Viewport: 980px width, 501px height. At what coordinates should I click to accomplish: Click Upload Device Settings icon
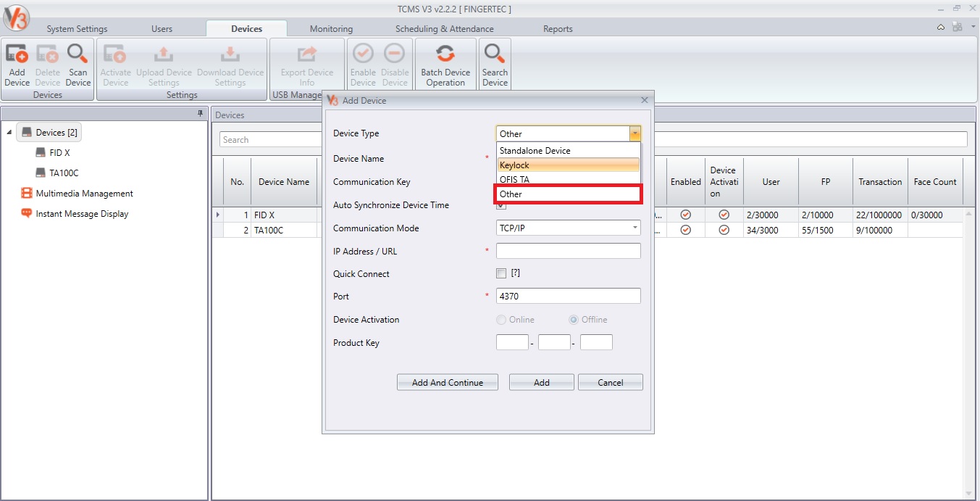(x=164, y=65)
